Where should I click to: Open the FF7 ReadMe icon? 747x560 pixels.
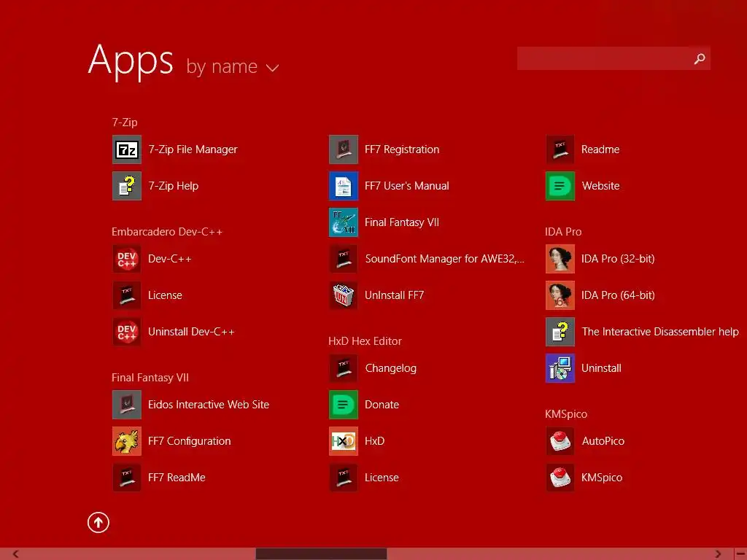click(127, 478)
